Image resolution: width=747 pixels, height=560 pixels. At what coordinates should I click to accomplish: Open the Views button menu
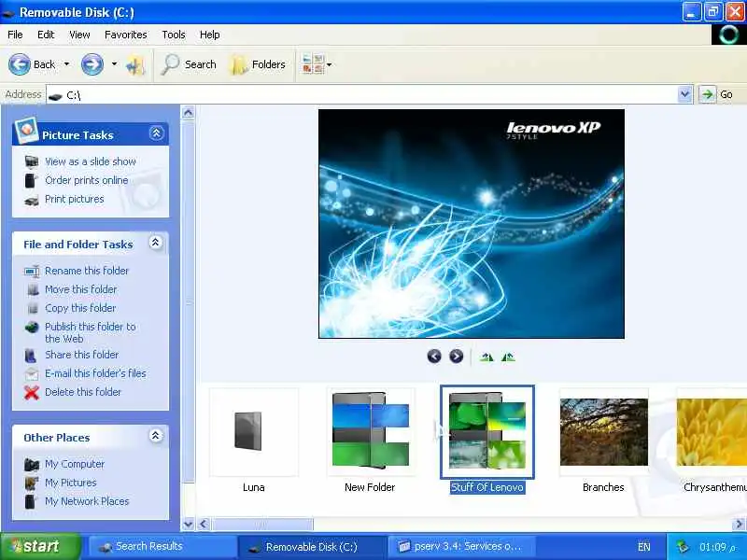tap(317, 64)
